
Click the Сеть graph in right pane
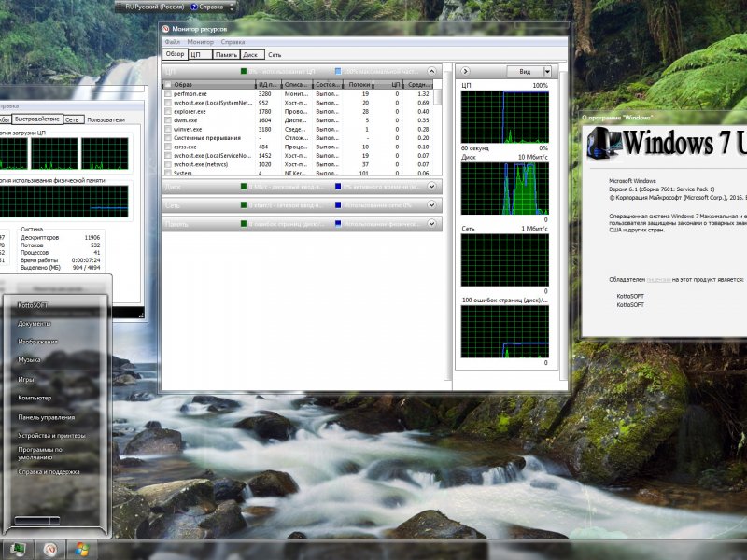pyautogui.click(x=504, y=260)
